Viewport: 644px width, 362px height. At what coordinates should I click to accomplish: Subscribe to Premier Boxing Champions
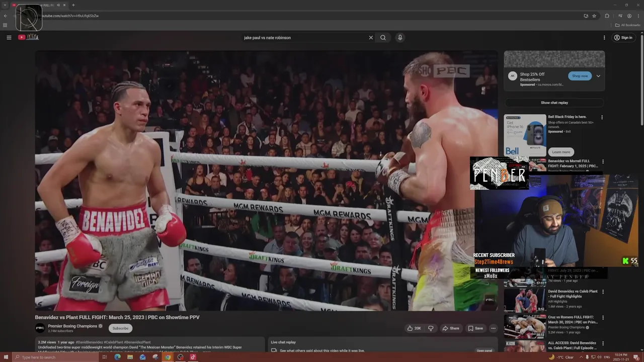[120, 328]
